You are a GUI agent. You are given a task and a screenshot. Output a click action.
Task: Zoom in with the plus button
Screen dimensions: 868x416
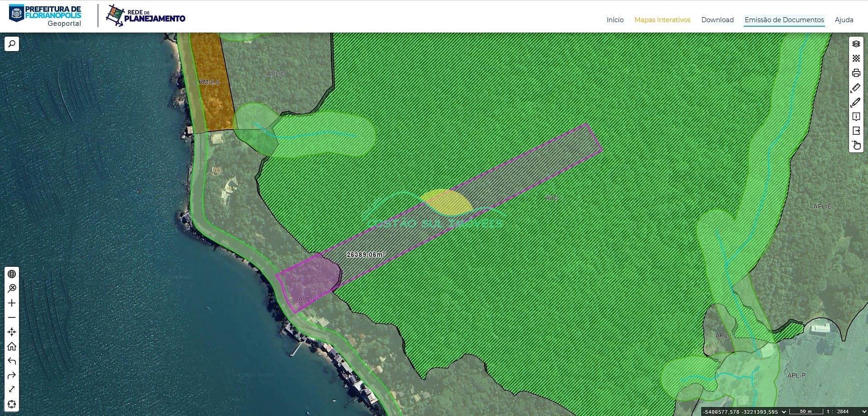click(x=12, y=303)
